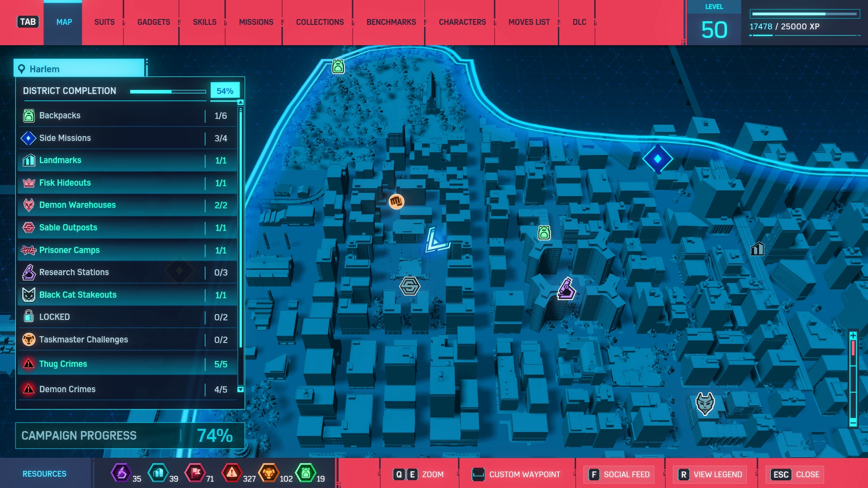Select the Taskmaster Challenges list row
868x488 pixels.
127,340
